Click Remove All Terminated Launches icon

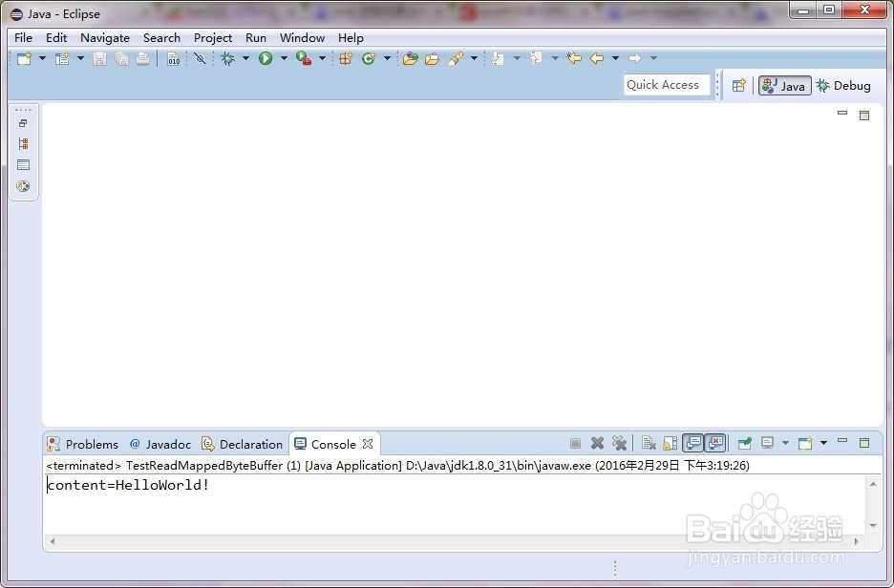(x=619, y=443)
